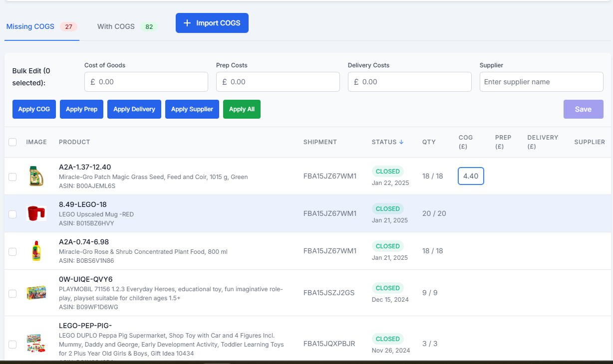Viewport: 613px width, 364px height.
Task: Click the Status column sort arrow
Action: (401, 142)
